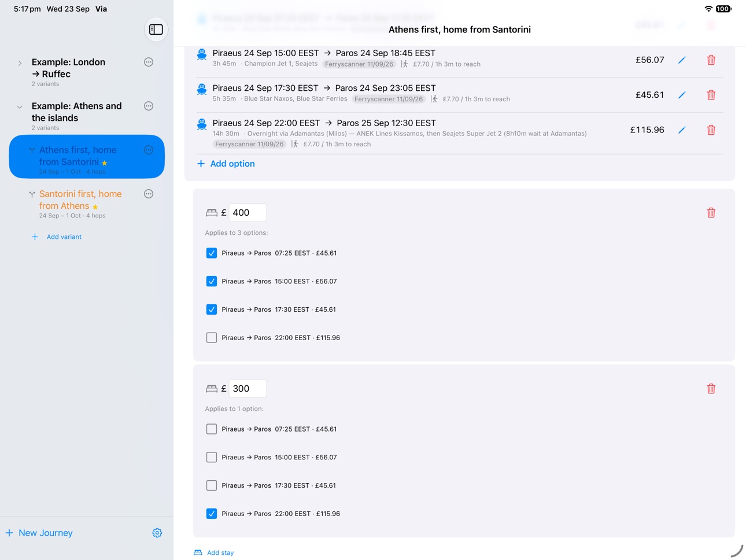This screenshot has width=746, height=560.
Task: Select Athens first, home from Santorini variant
Action: 87,157
